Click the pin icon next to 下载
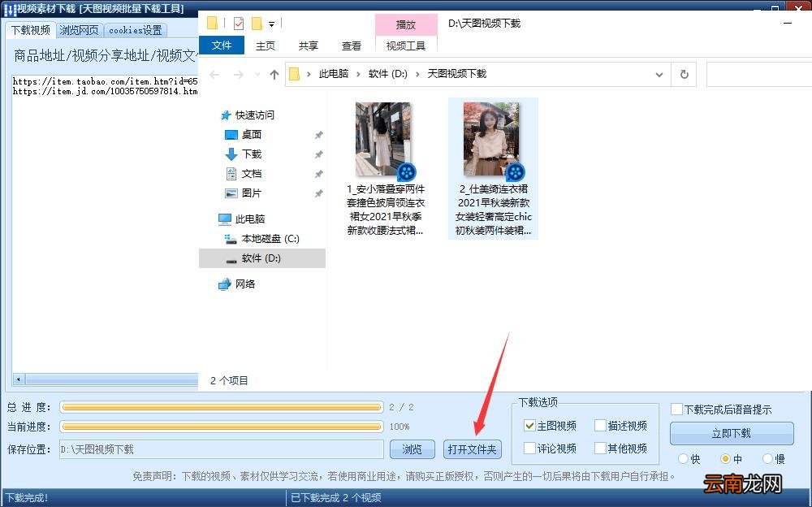Image resolution: width=812 pixels, height=507 pixels. [x=319, y=154]
